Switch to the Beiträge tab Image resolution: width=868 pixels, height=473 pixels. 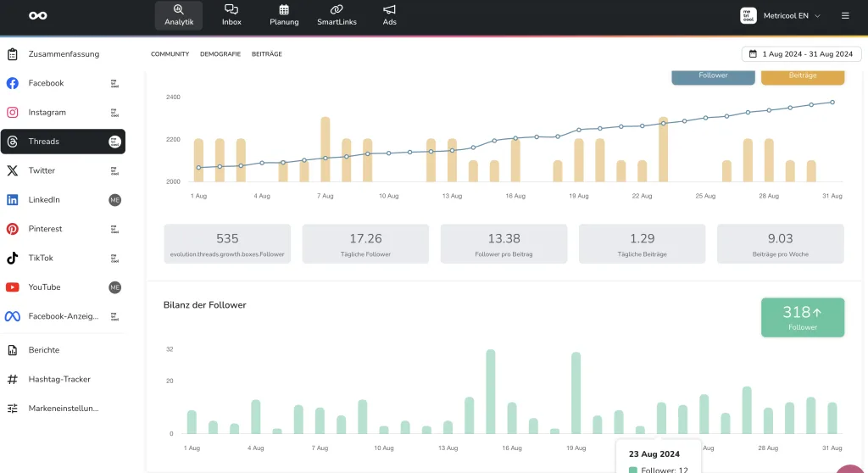pyautogui.click(x=267, y=54)
